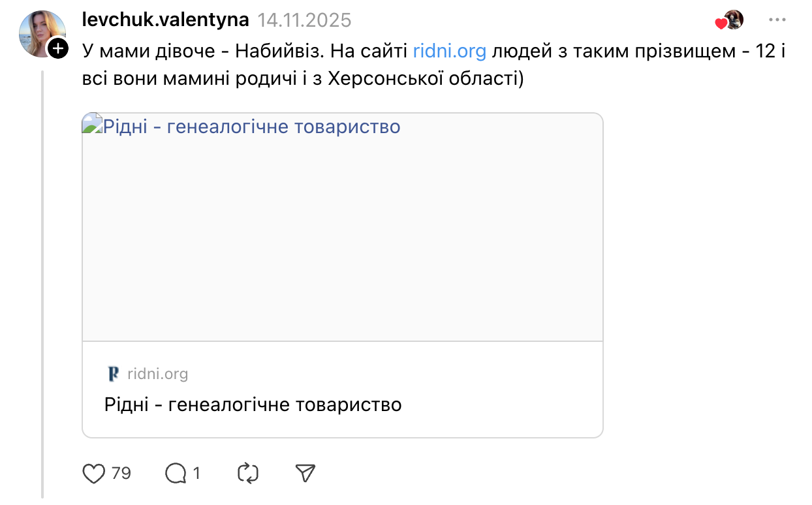The width and height of the screenshot is (812, 505).
Task: Click the gray ridni.org domain in card
Action: 157,374
